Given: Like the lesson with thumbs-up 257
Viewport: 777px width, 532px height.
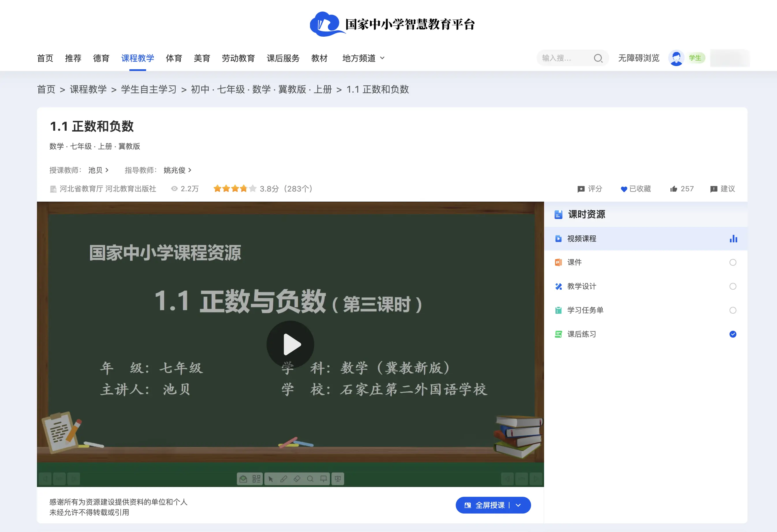Looking at the screenshot, I should 682,189.
